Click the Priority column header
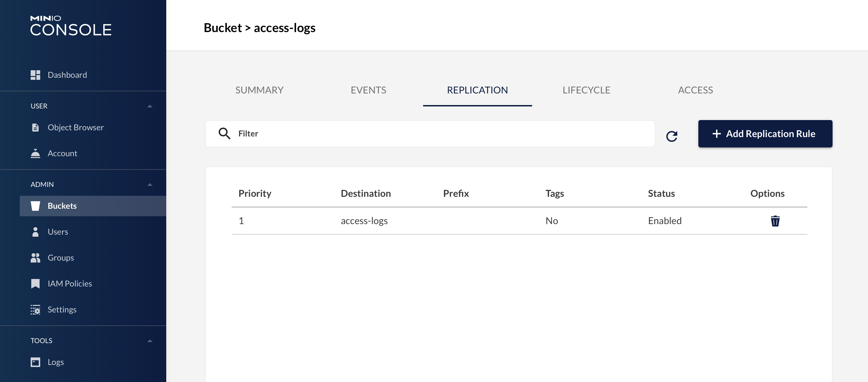Screen dimensions: 868x382 (255, 193)
